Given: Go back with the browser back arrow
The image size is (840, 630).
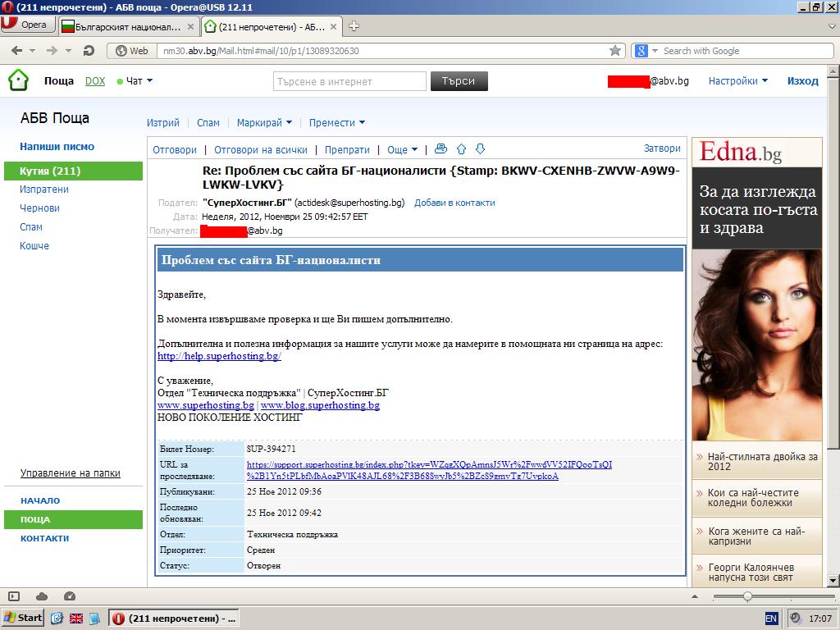Looking at the screenshot, I should (16, 50).
